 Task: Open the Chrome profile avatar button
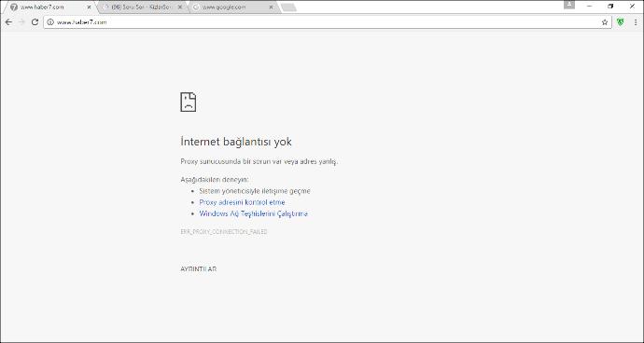pyautogui.click(x=569, y=4)
